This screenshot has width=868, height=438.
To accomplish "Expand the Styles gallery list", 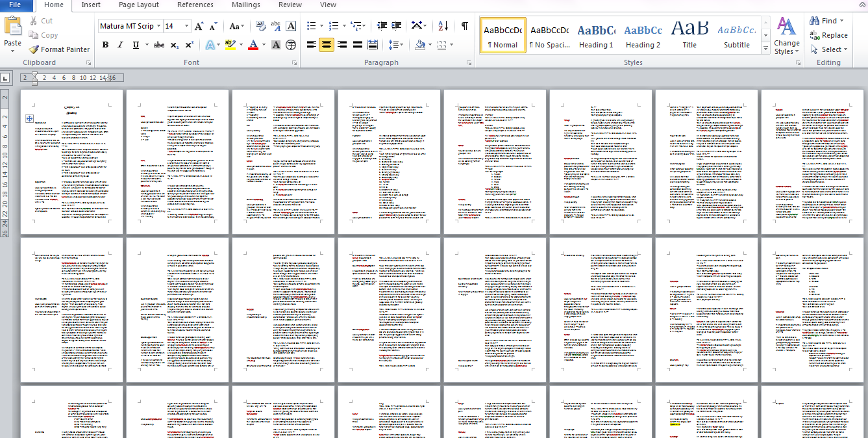I will point(766,48).
